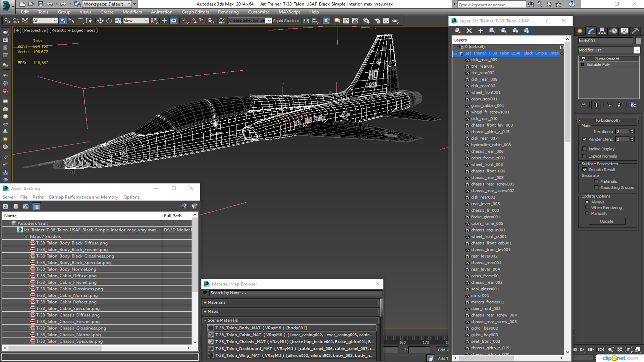Click Refresh icon in Asset Tracking toolbar
Screen dimensions: 644x362
click(x=6, y=206)
